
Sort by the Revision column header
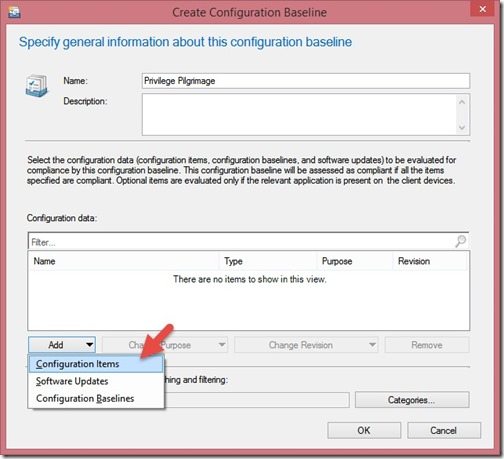pos(430,261)
